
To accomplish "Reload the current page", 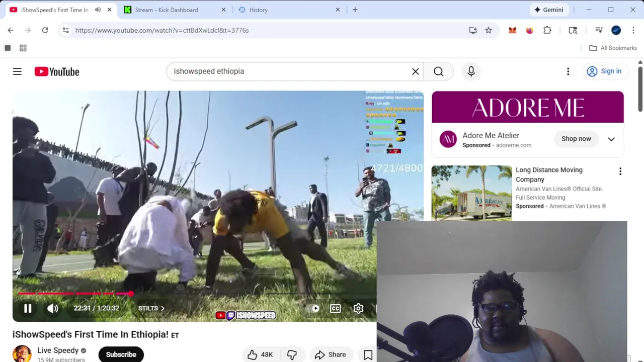I will pos(45,30).
